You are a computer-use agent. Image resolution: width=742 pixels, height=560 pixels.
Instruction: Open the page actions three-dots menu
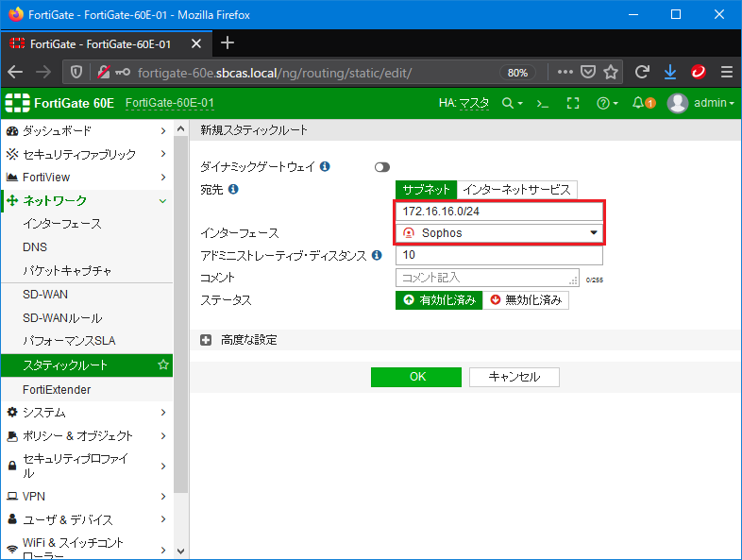[x=565, y=72]
